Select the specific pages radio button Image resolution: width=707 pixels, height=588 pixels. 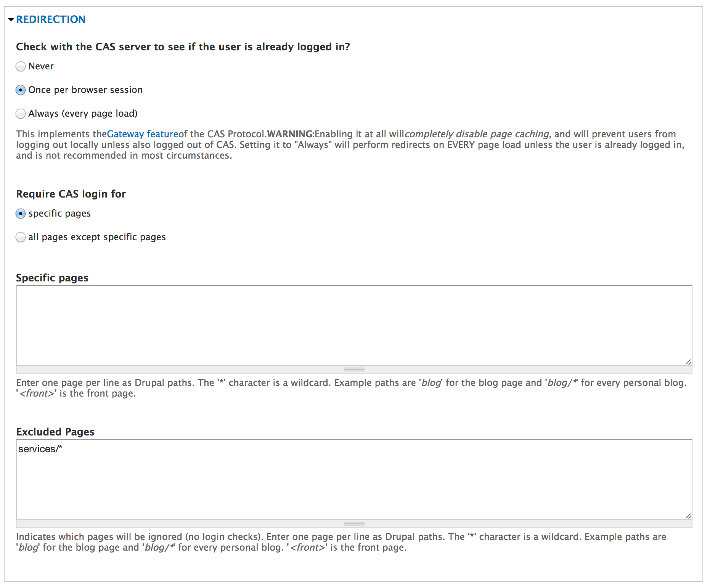(21, 214)
